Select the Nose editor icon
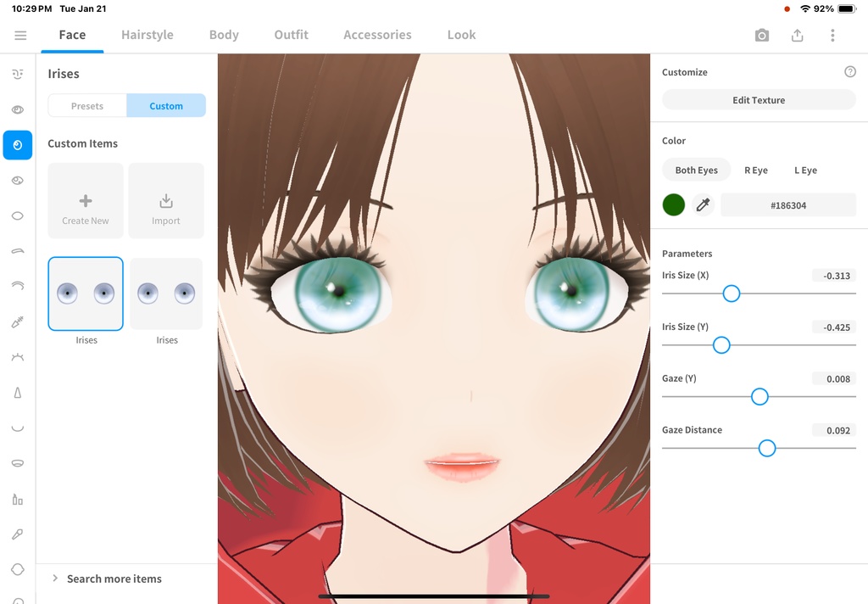 click(17, 392)
